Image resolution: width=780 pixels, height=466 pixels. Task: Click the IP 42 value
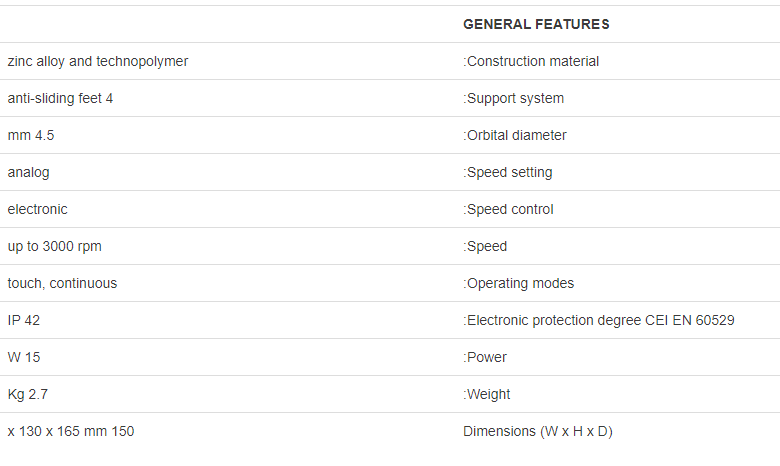point(24,320)
